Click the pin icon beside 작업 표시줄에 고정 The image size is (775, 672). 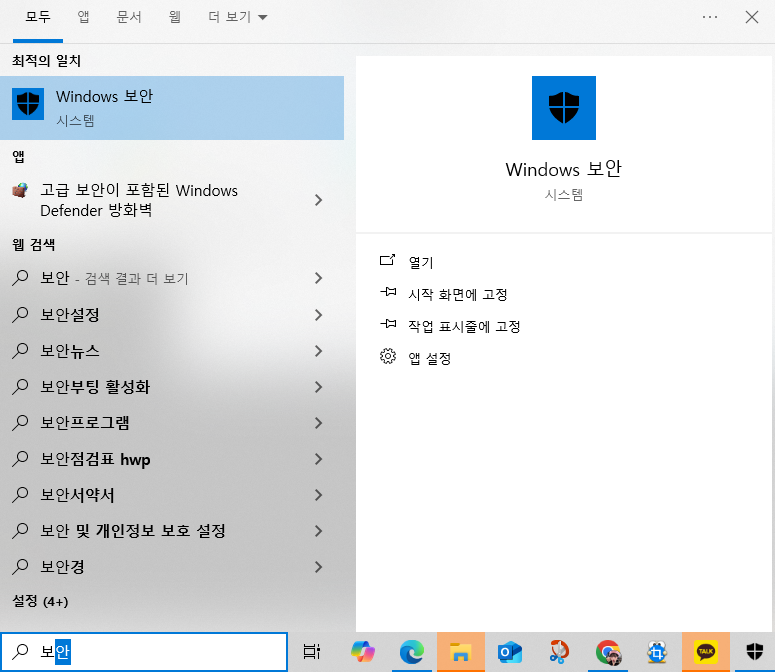pos(388,324)
